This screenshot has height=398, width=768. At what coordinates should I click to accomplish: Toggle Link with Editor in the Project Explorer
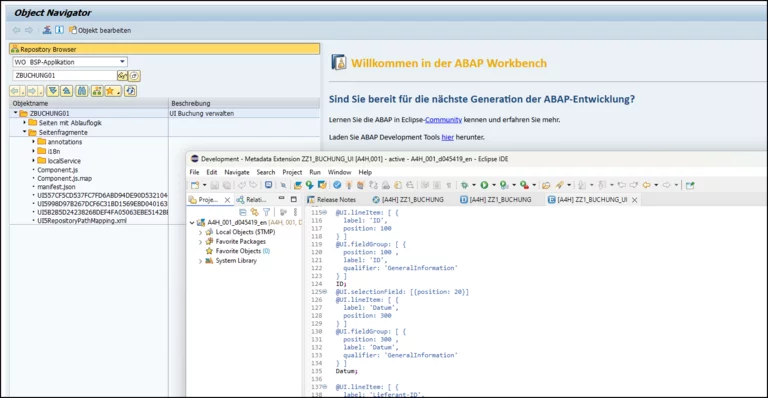(254, 212)
